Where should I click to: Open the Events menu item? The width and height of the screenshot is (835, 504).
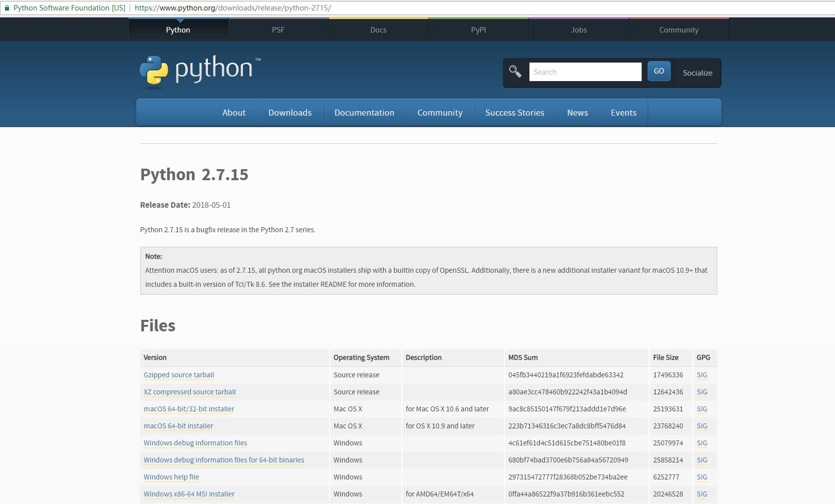[x=624, y=113]
